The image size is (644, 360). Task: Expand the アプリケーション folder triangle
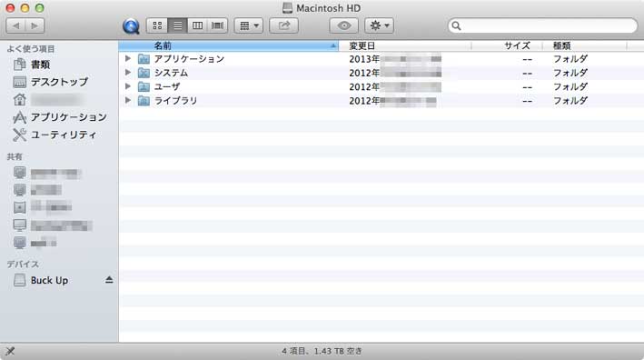pos(128,58)
